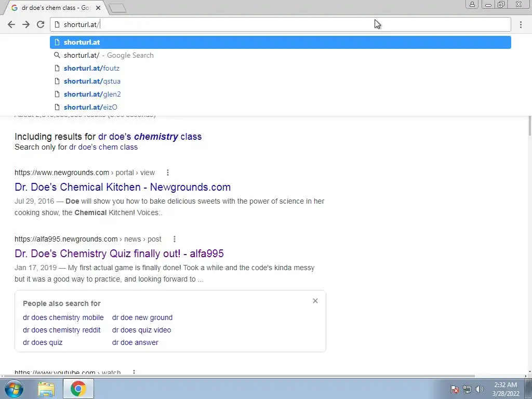Dismiss the 'People also search for' box

pos(315,301)
